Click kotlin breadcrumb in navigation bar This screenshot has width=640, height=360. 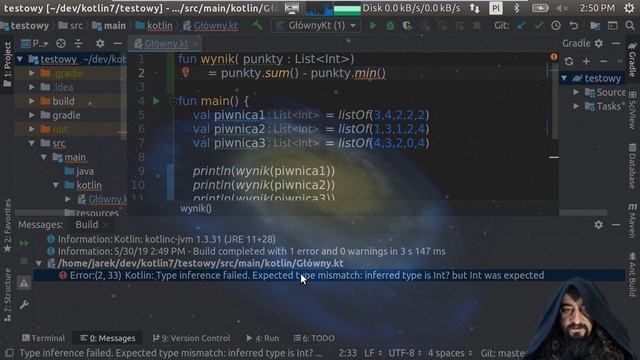154,26
